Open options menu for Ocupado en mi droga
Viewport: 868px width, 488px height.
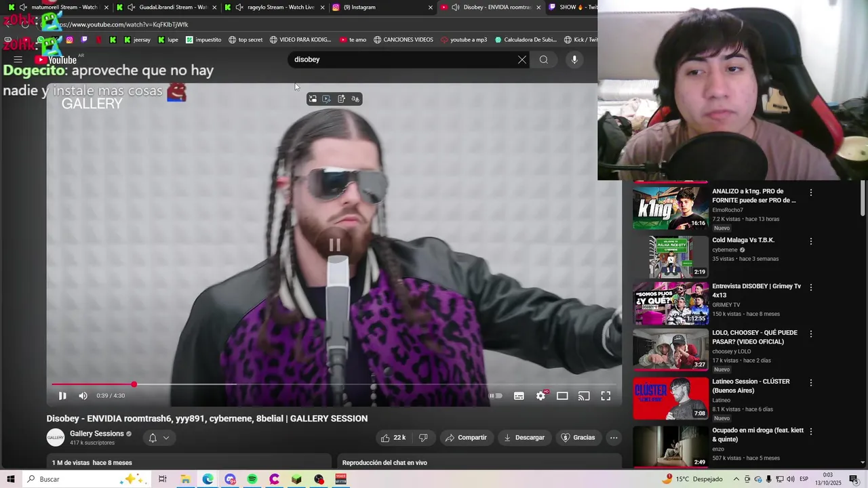coord(811,431)
